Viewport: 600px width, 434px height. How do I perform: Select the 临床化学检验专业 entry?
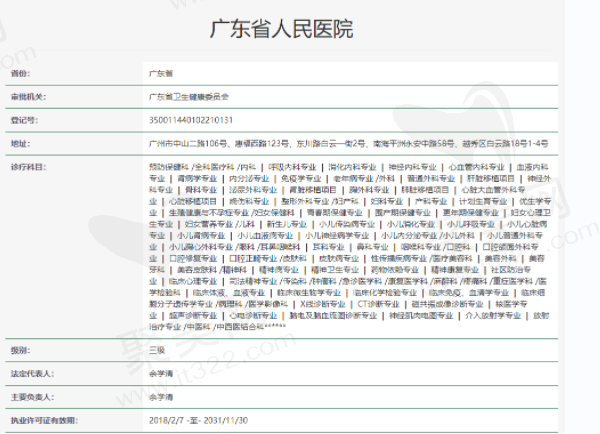pos(385,293)
